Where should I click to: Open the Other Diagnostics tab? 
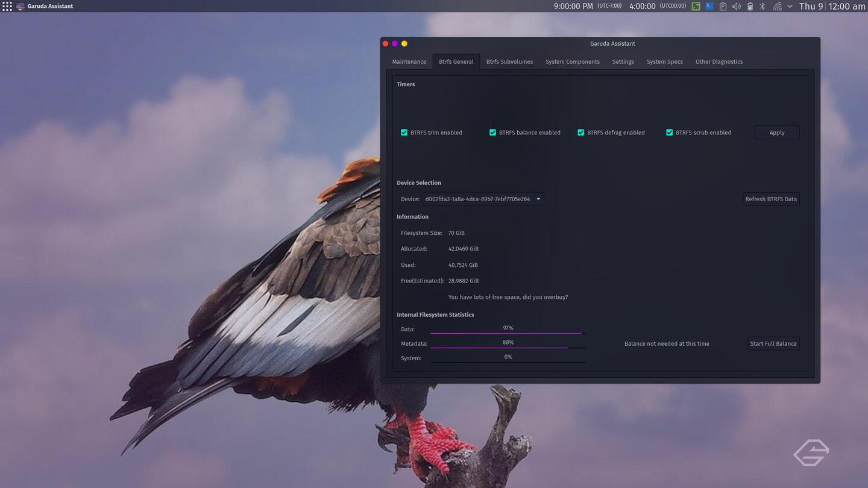pos(719,61)
